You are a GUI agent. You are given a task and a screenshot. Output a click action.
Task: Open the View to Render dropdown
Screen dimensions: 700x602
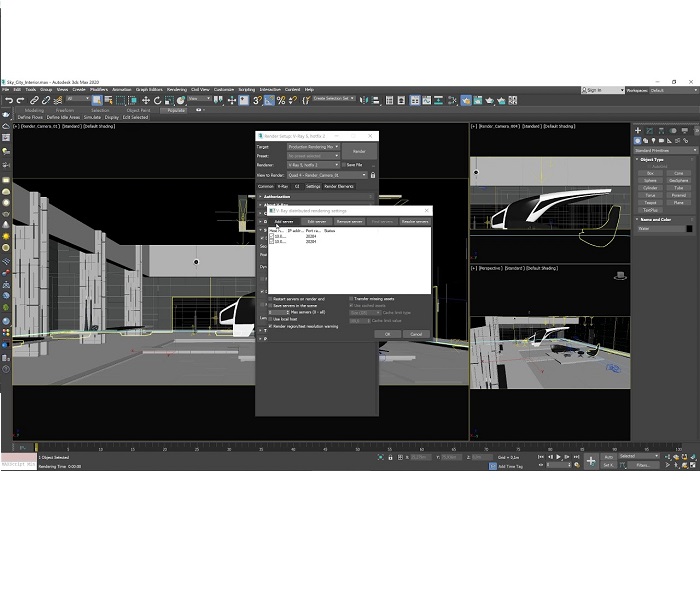pos(327,175)
